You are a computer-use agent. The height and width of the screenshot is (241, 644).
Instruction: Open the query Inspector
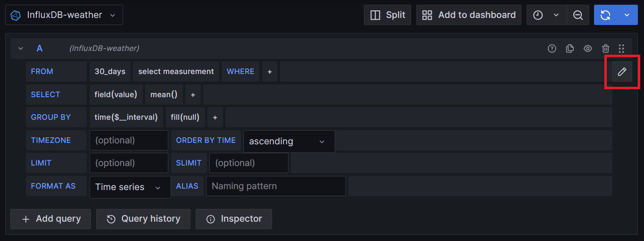234,219
